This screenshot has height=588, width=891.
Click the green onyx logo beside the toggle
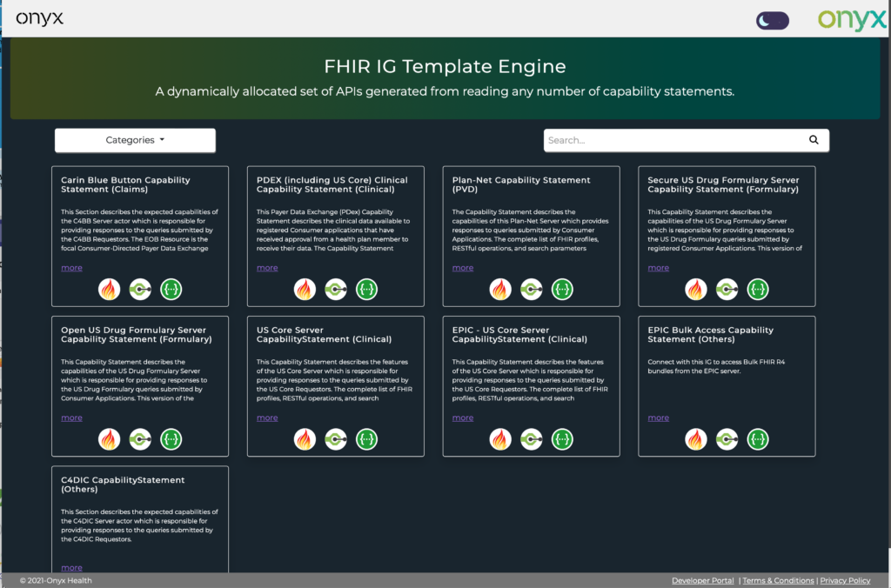pyautogui.click(x=851, y=20)
